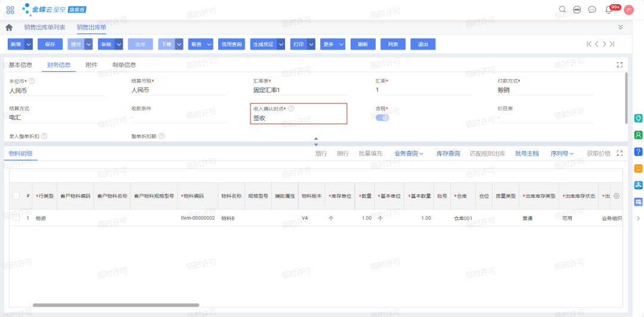Image resolution: width=644 pixels, height=317 pixels.
Task: Jump to the last record arrow
Action: point(612,44)
